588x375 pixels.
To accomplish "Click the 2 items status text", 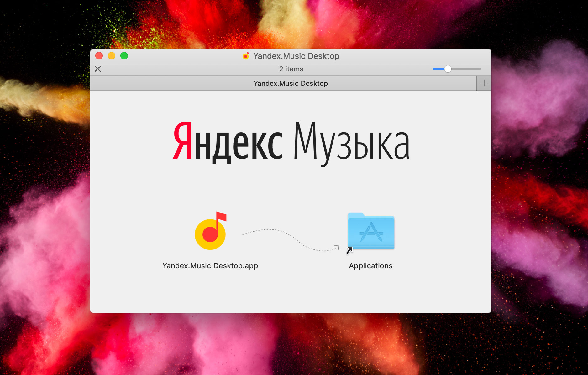I will click(x=291, y=69).
